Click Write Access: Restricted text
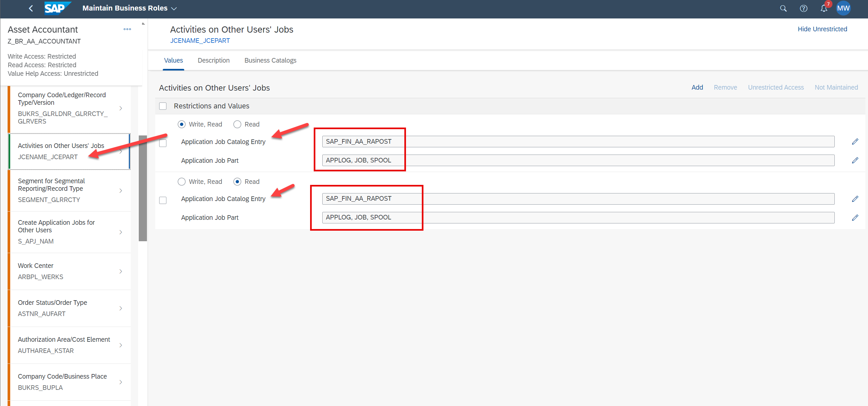 pyautogui.click(x=42, y=56)
